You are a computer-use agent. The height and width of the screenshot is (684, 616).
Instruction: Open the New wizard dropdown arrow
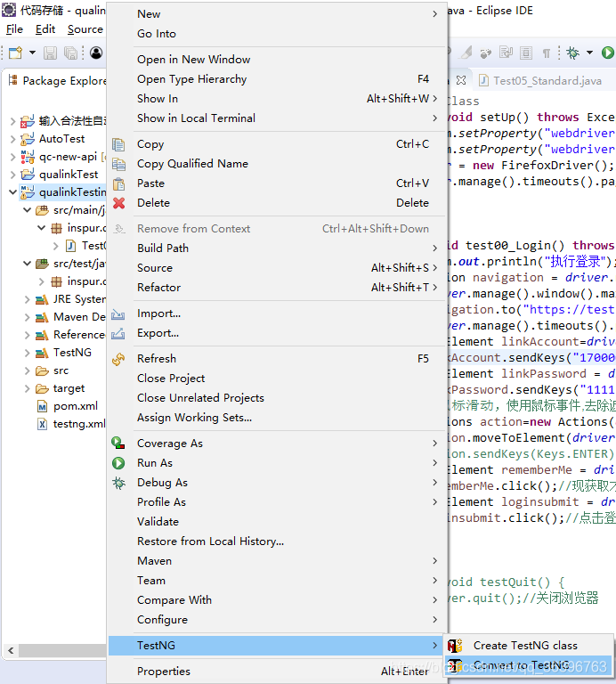point(32,53)
